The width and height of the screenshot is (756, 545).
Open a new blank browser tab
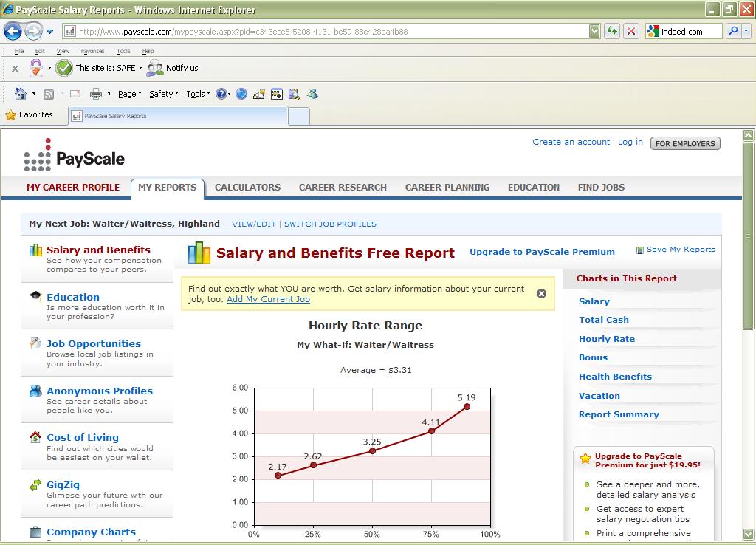point(299,116)
